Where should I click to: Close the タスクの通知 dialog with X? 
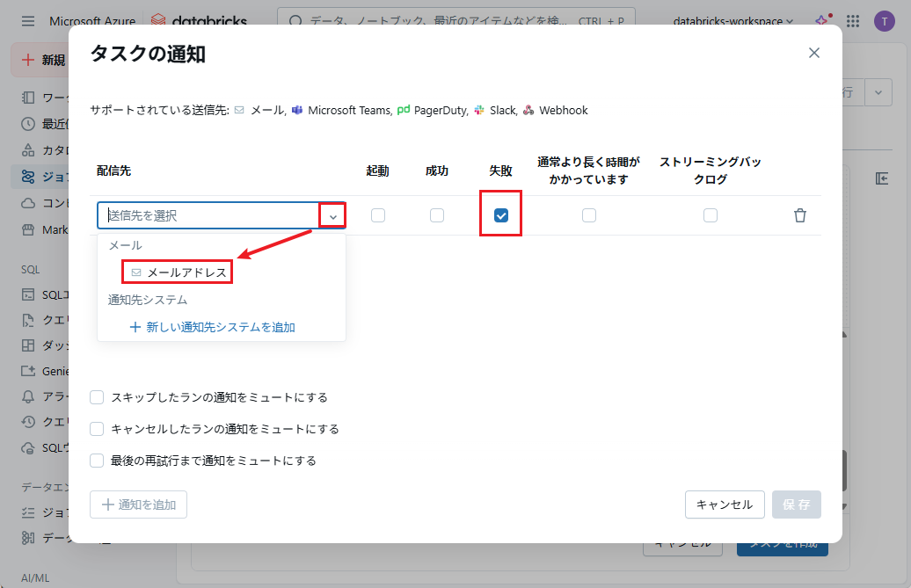point(814,53)
